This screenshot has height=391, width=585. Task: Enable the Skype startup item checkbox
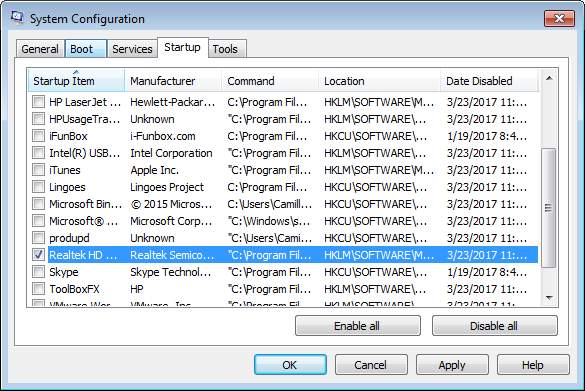(x=38, y=272)
